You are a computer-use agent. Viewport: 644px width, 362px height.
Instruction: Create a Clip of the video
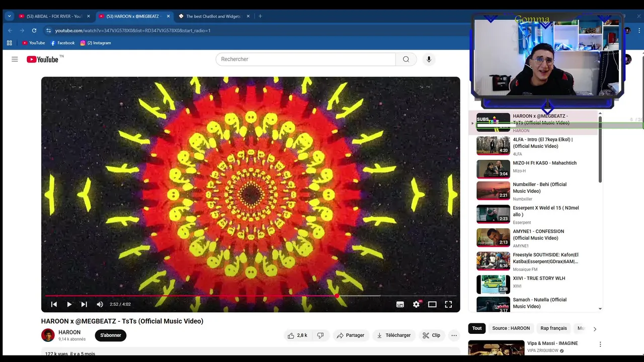click(432, 335)
